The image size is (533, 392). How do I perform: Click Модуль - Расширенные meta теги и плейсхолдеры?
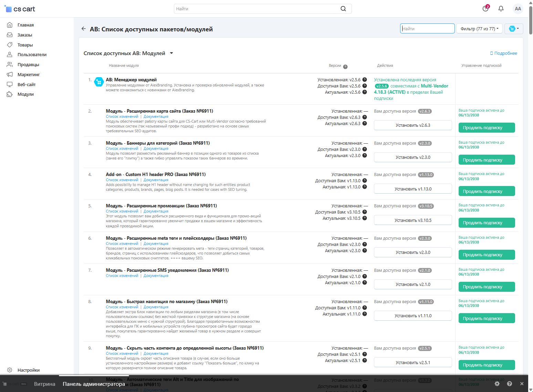(176, 238)
